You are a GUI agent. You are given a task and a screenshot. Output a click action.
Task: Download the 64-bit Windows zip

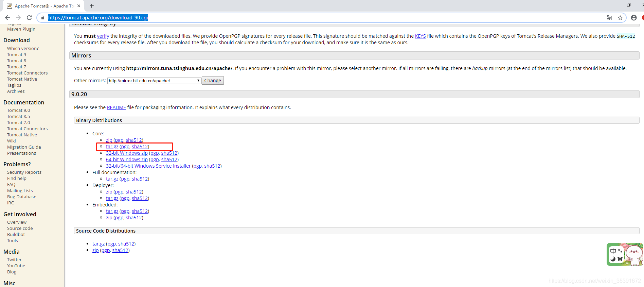(127, 159)
